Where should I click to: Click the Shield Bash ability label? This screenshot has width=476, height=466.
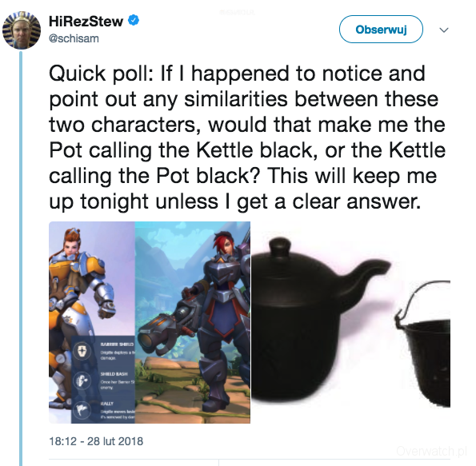tap(114, 374)
